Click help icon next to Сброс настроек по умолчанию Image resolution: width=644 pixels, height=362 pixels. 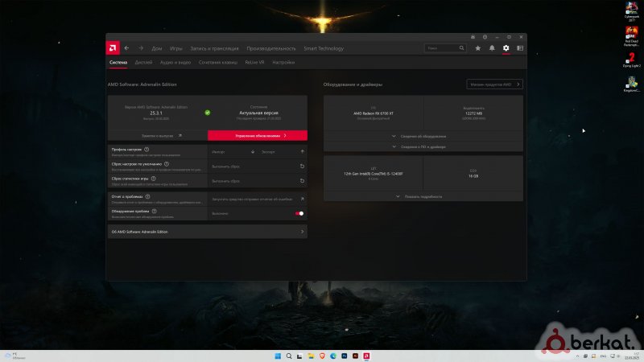pyautogui.click(x=167, y=164)
